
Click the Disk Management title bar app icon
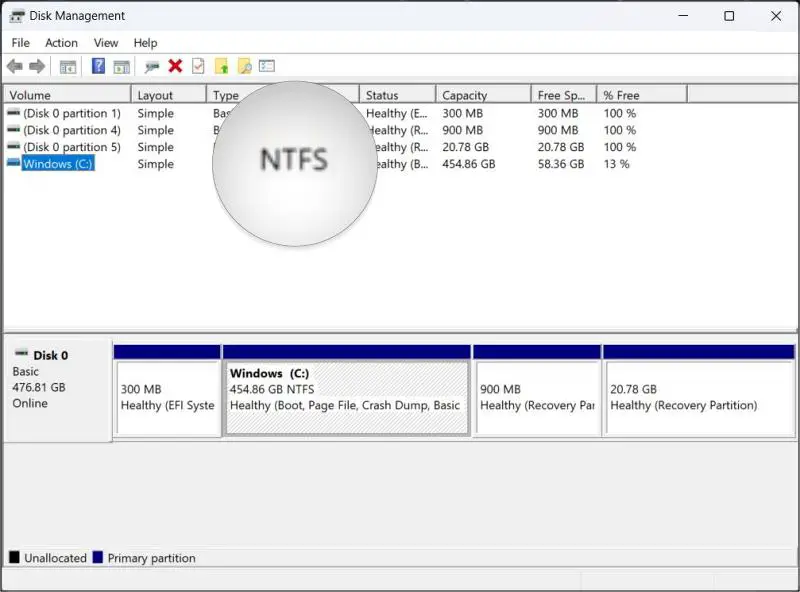coord(17,16)
